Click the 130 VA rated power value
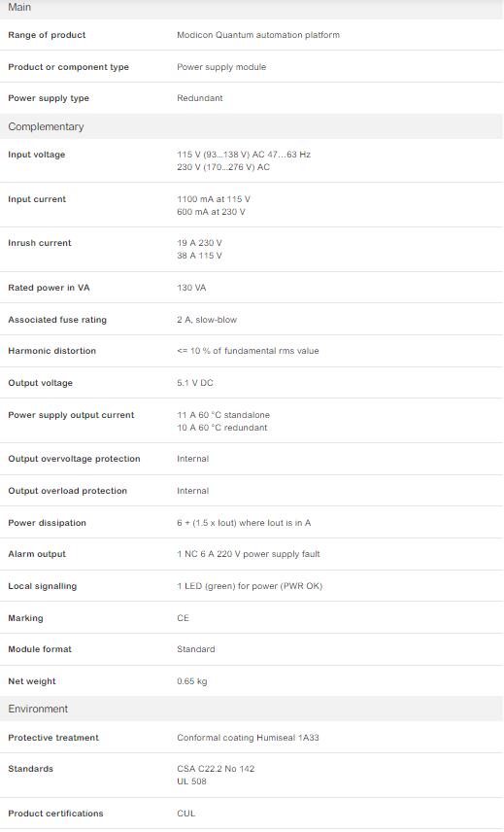 (x=191, y=288)
